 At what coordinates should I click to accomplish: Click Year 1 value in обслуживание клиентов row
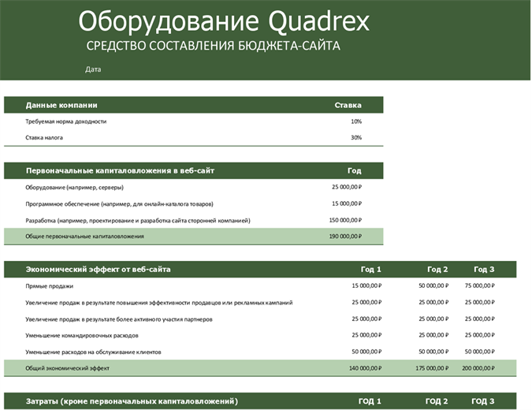point(366,352)
